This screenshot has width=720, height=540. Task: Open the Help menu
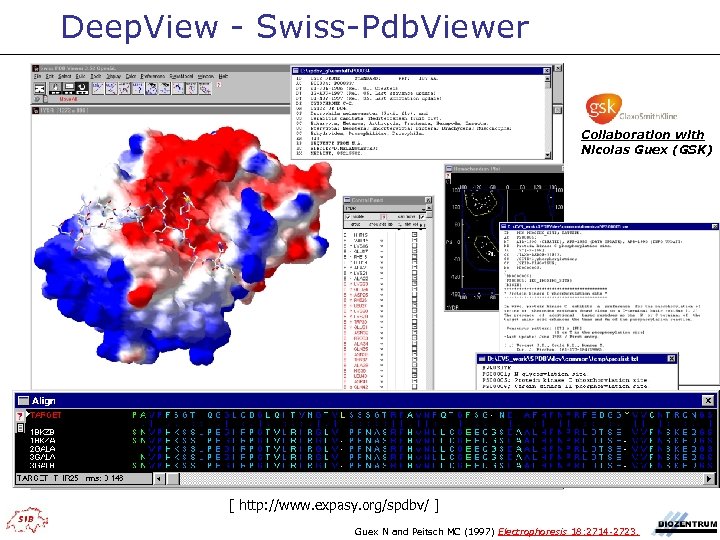[x=224, y=76]
